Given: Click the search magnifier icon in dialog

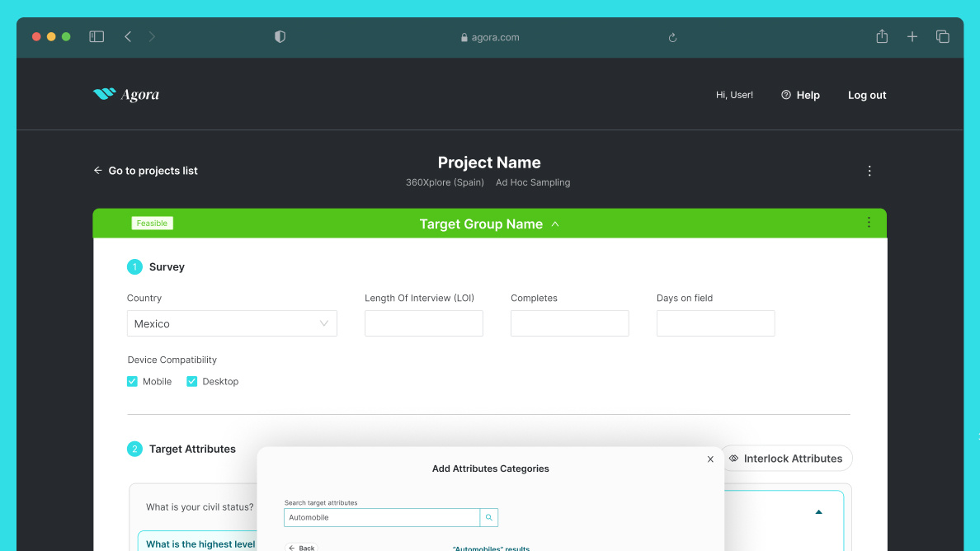Looking at the screenshot, I should point(489,517).
